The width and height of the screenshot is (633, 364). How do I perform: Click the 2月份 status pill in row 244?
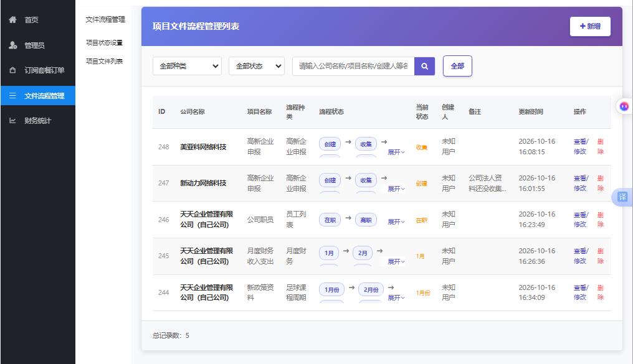(371, 290)
